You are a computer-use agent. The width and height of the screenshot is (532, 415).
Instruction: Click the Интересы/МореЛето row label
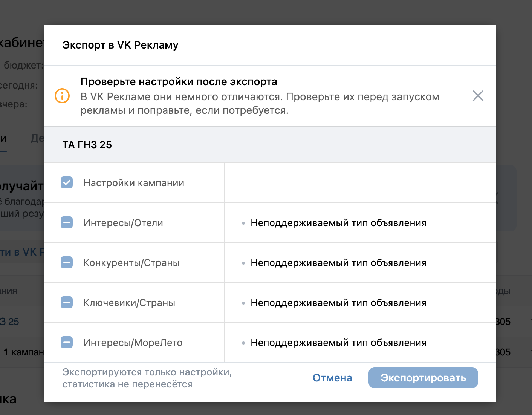point(133,343)
